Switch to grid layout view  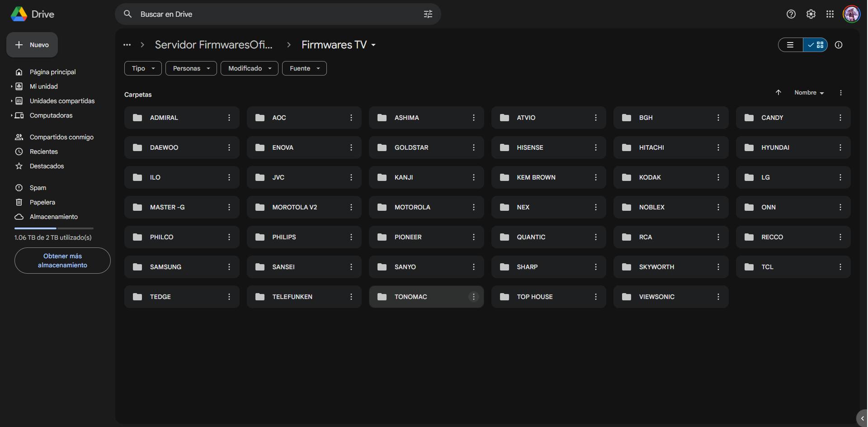point(816,45)
